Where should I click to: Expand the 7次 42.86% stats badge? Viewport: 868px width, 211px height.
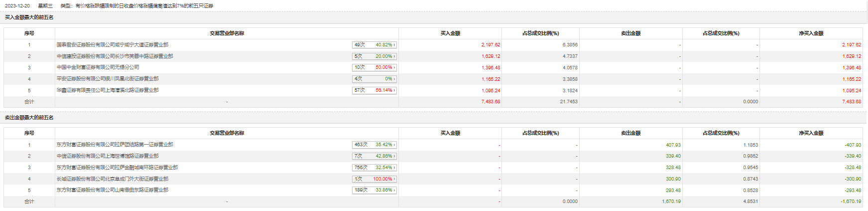click(374, 156)
